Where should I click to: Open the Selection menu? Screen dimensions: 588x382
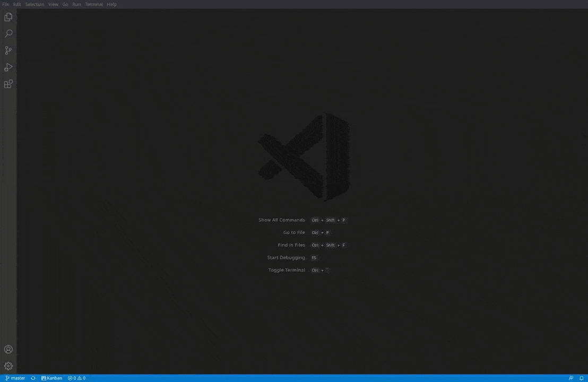pos(34,4)
